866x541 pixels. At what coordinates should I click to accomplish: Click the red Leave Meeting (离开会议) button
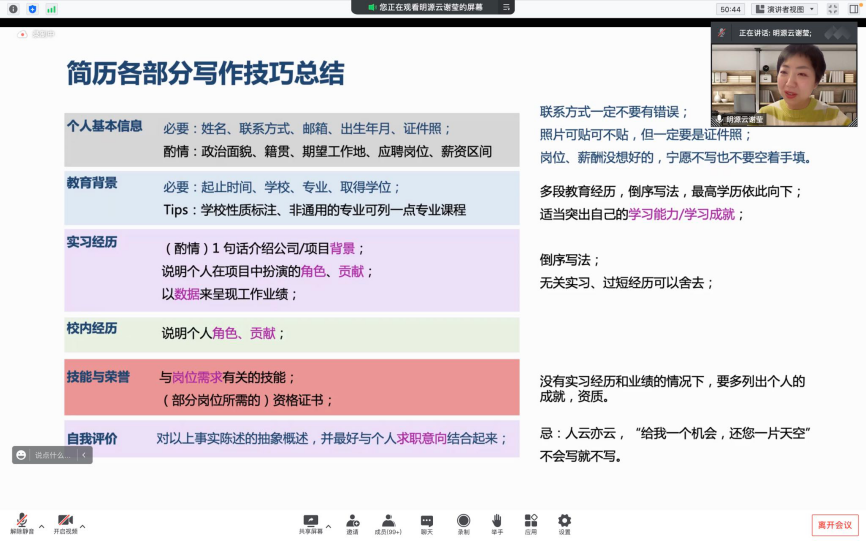click(x=834, y=525)
